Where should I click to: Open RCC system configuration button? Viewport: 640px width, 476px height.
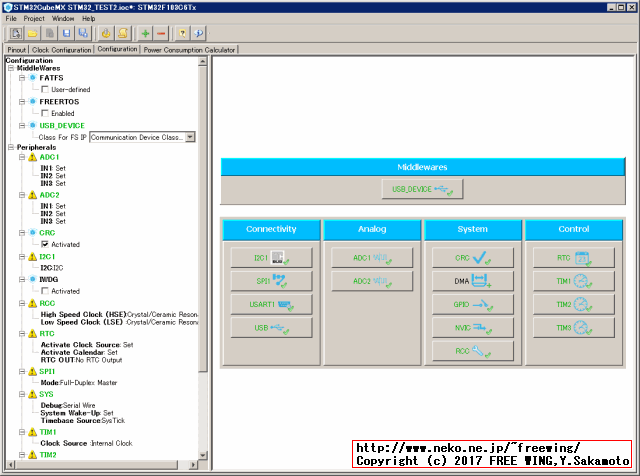point(473,351)
